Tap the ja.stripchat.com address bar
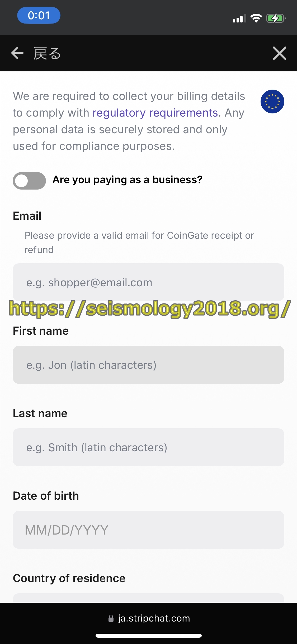This screenshot has width=297, height=644. [x=149, y=618]
